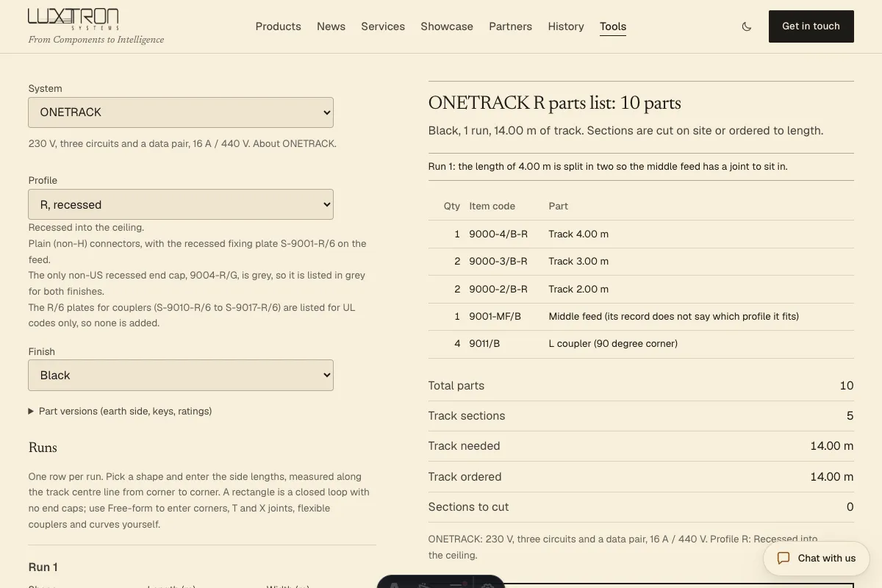Click the Track sections summary row
This screenshot has height=588, width=882.
tap(641, 416)
